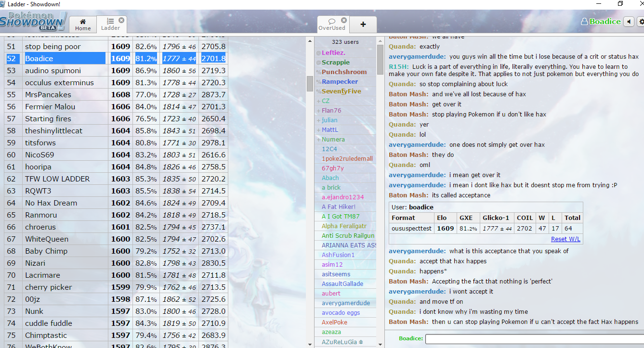The image size is (644, 348).
Task: Click the Boadice username at top right
Action: (x=605, y=22)
